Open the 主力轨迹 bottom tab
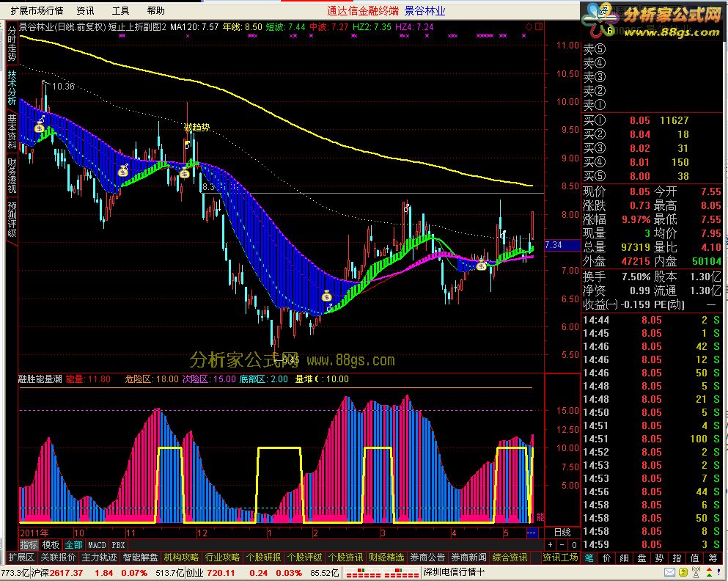 coord(99,557)
